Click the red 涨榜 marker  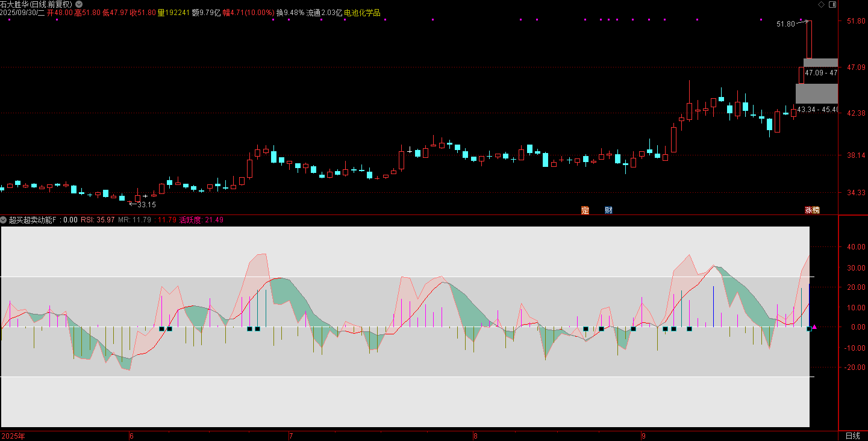(x=812, y=210)
